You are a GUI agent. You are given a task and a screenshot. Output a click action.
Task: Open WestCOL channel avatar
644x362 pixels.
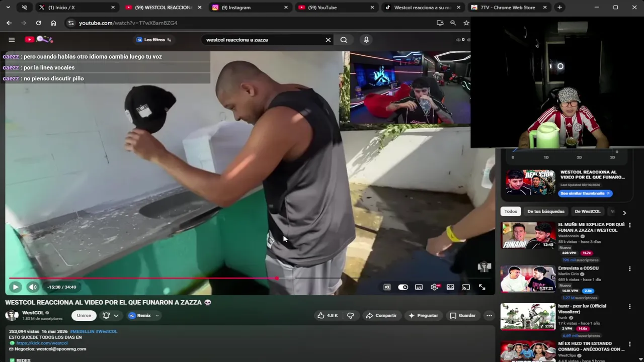pos(12,315)
